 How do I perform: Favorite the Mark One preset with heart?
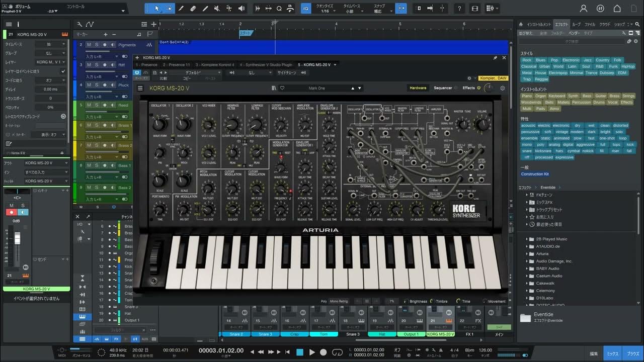(x=282, y=88)
